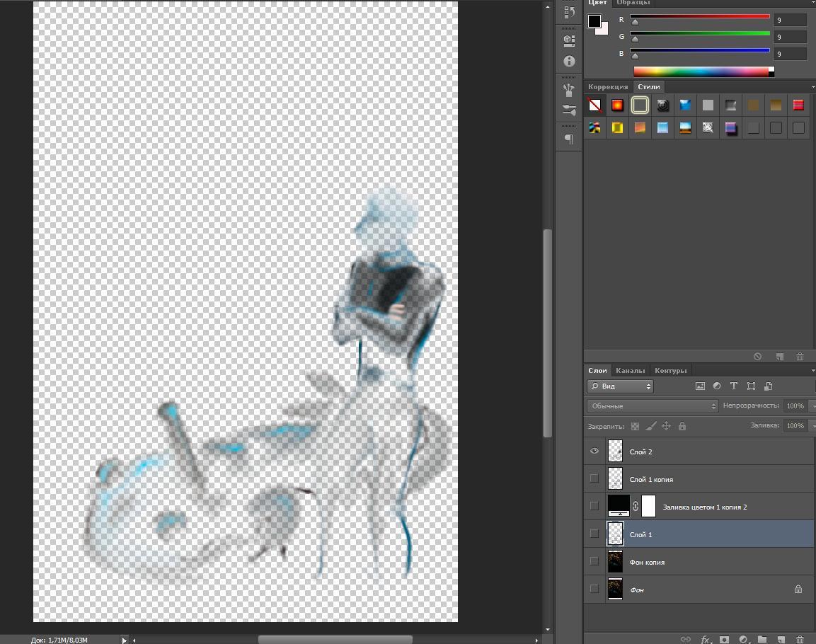Hide the Слой 2 layer

coord(594,451)
